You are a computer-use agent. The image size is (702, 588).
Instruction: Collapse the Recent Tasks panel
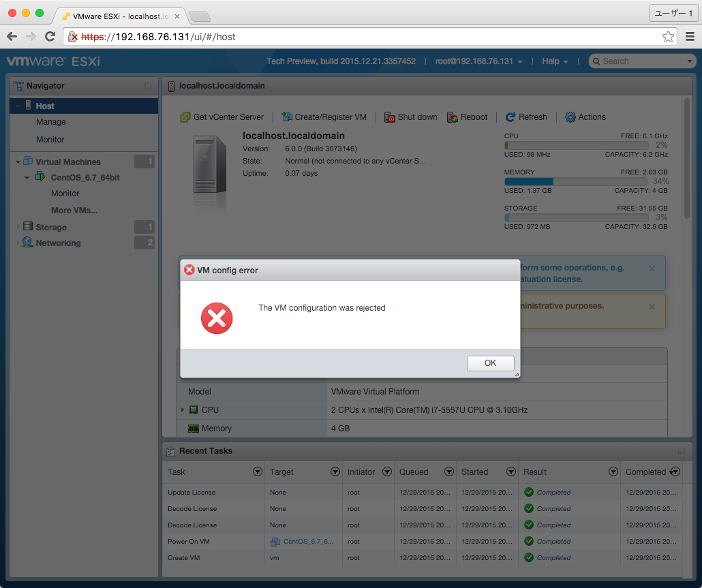(x=680, y=450)
